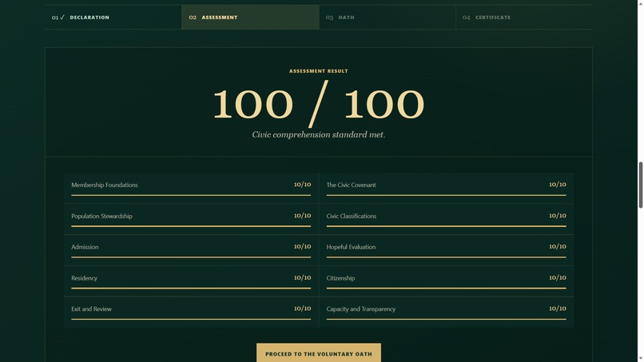This screenshot has height=362, width=644.
Task: Click the scrollbar down arrow
Action: tap(640, 359)
